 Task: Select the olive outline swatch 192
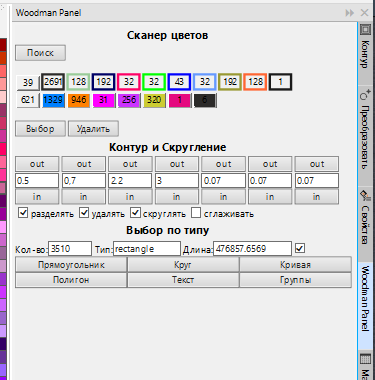click(x=230, y=82)
